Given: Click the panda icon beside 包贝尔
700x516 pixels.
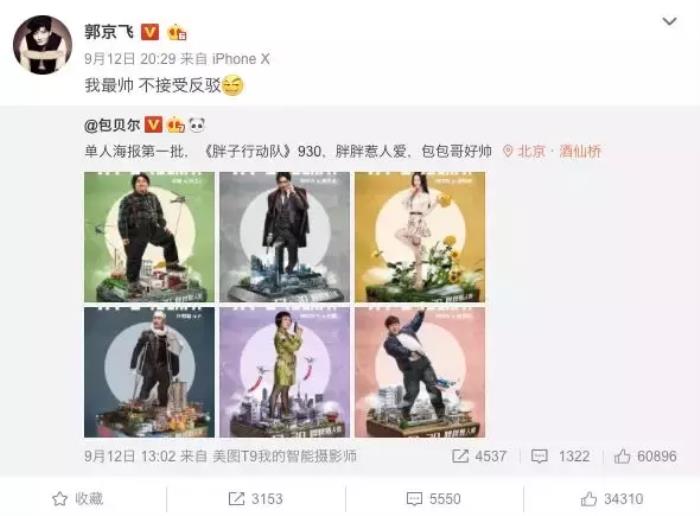Looking at the screenshot, I should pos(197,125).
